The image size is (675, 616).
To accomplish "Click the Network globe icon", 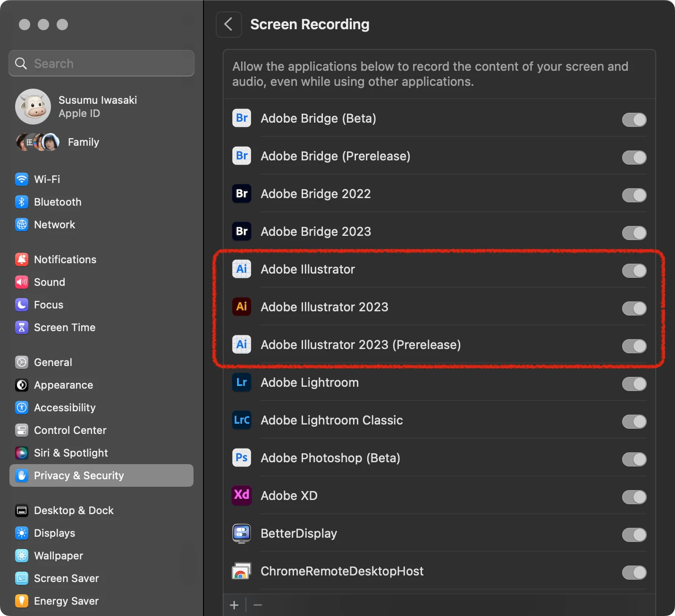I will click(x=22, y=225).
